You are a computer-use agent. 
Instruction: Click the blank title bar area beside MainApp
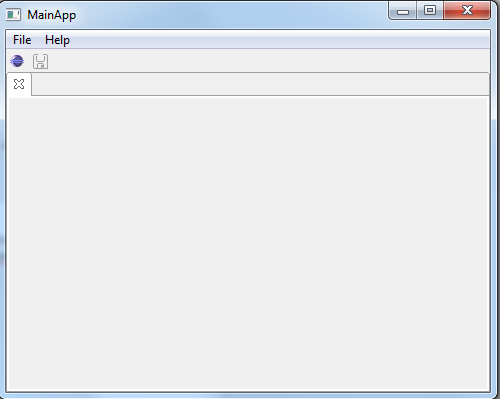click(232, 15)
